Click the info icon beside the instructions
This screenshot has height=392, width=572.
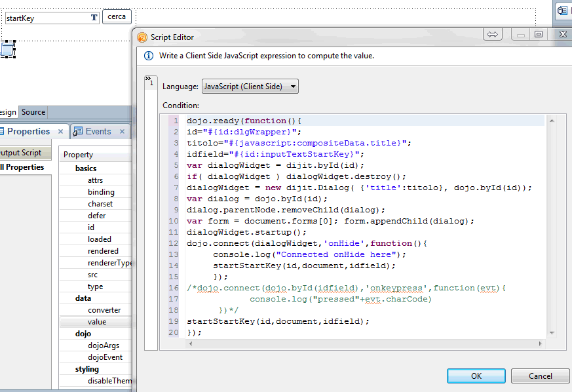tap(149, 56)
